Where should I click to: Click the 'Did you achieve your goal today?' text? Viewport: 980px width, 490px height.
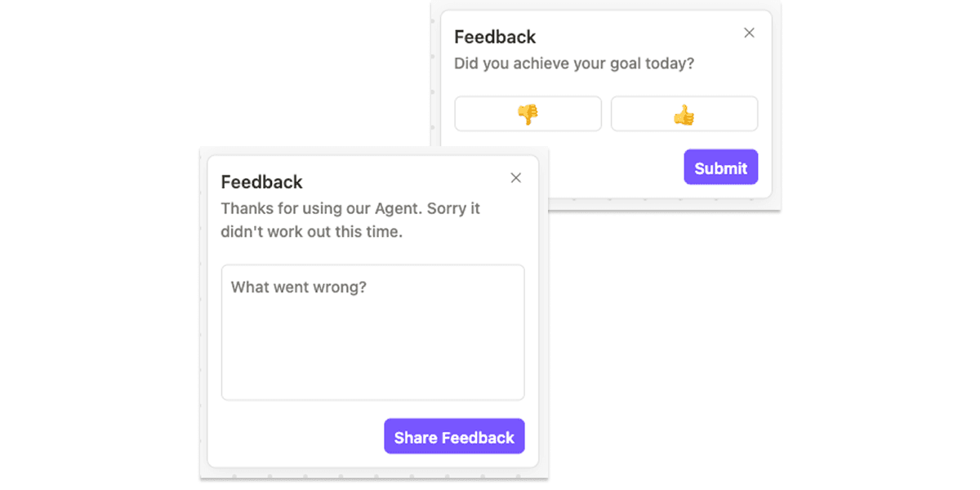point(574,63)
